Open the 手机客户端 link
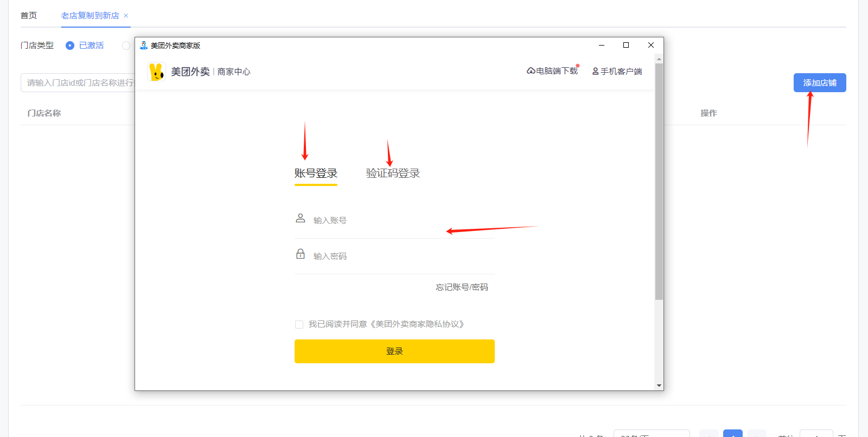 (617, 72)
